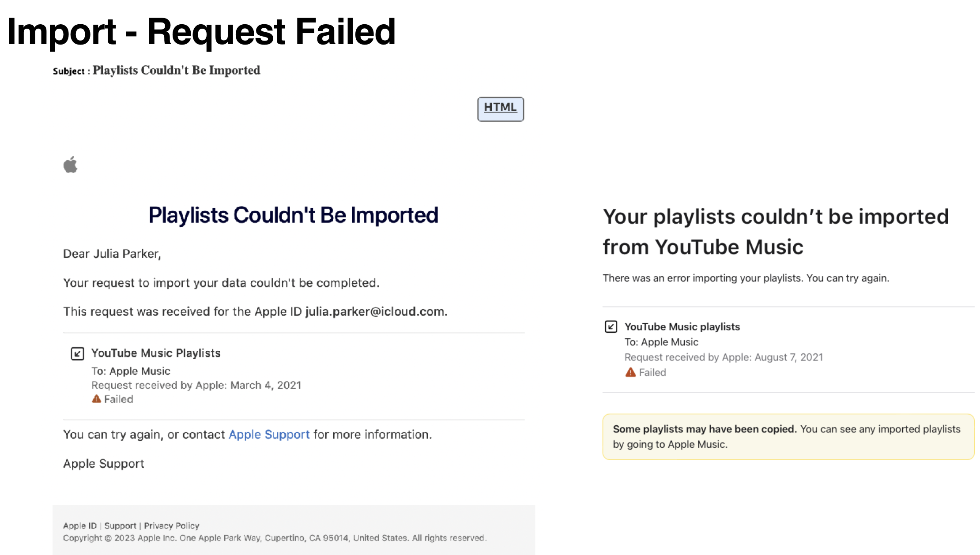Click the HTML button
This screenshot has width=980, height=555.
click(x=500, y=109)
